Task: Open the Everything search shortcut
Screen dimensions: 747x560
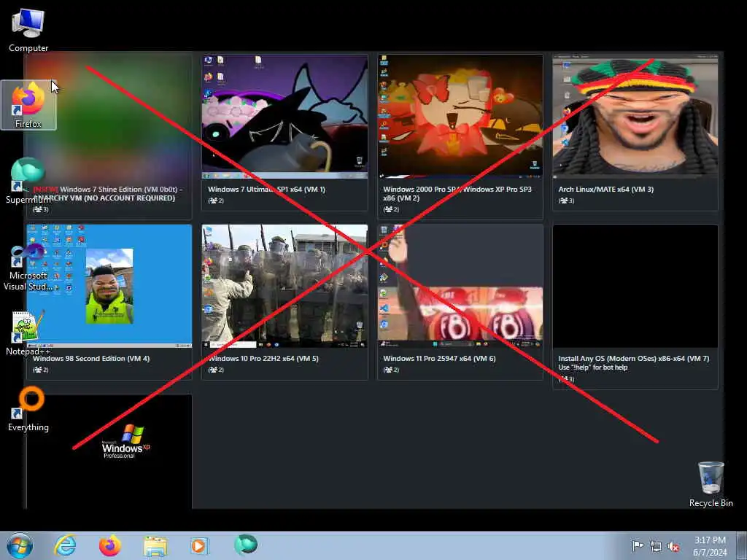Action: pyautogui.click(x=28, y=408)
